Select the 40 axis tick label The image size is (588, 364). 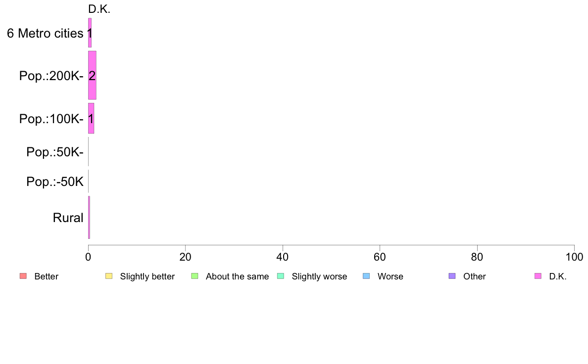pyautogui.click(x=283, y=257)
